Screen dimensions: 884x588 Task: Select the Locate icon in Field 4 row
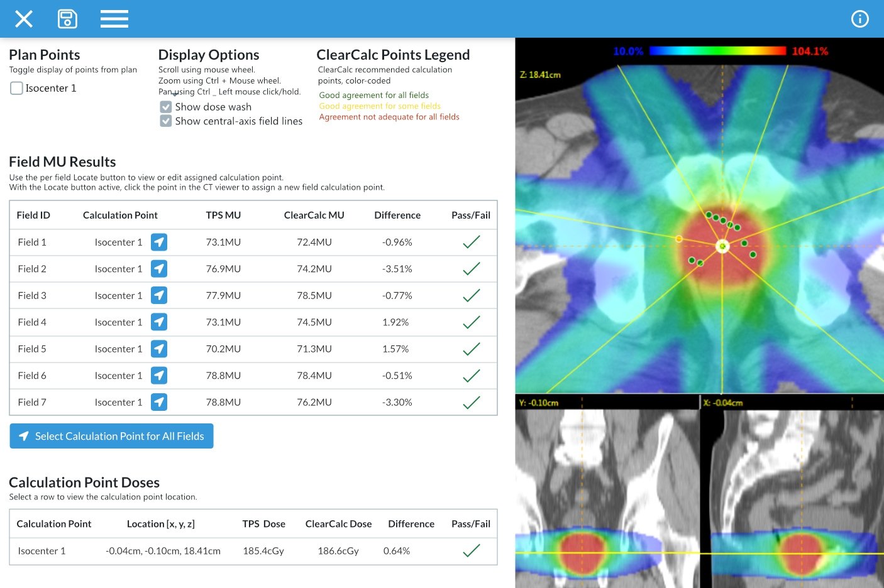(x=159, y=322)
